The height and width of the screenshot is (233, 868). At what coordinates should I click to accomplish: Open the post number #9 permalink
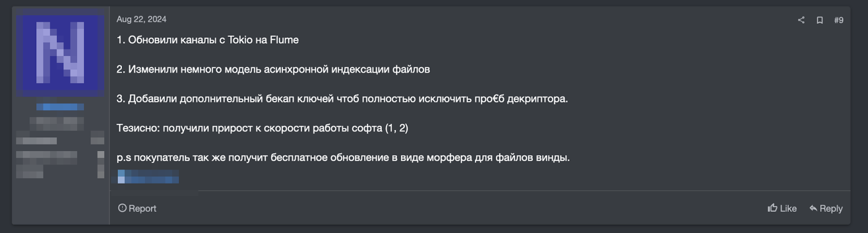pos(839,20)
